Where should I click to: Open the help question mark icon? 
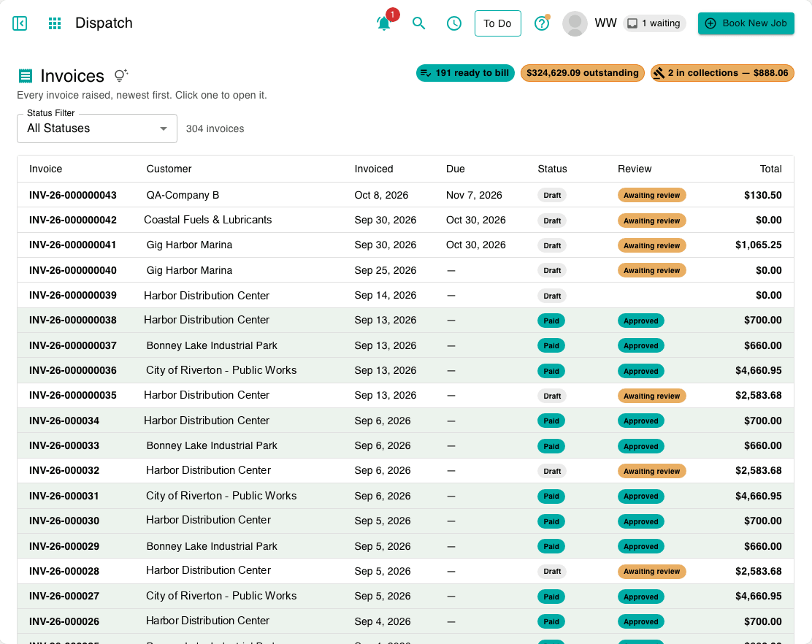542,23
